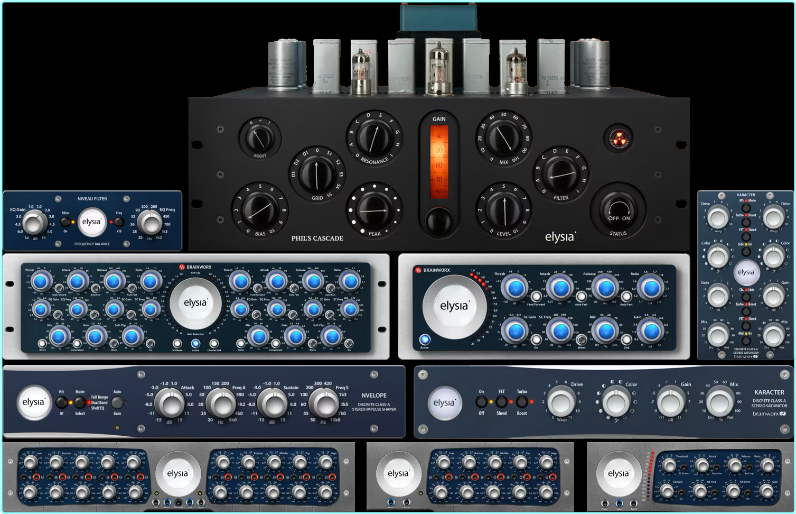The image size is (796, 514).
Task: Click the Boost knob on Phil's Cascade
Action: tap(260, 137)
